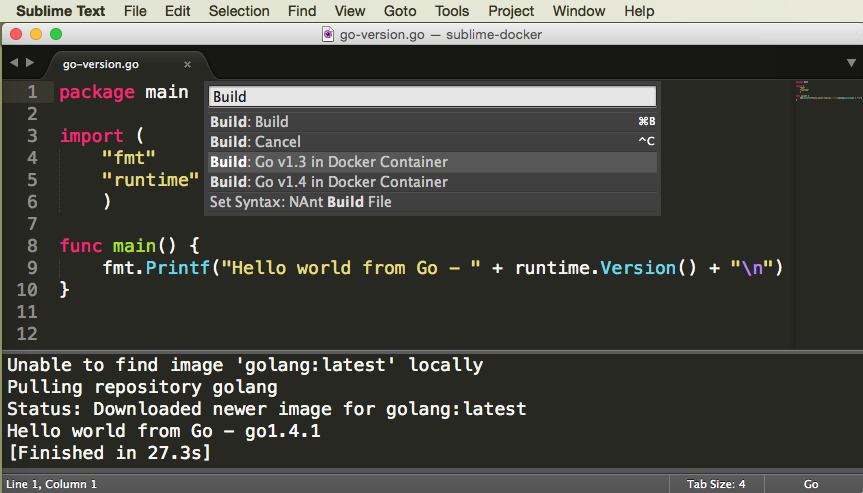Click the 'import' keyword on line 3
863x493 pixels.
[x=91, y=136]
